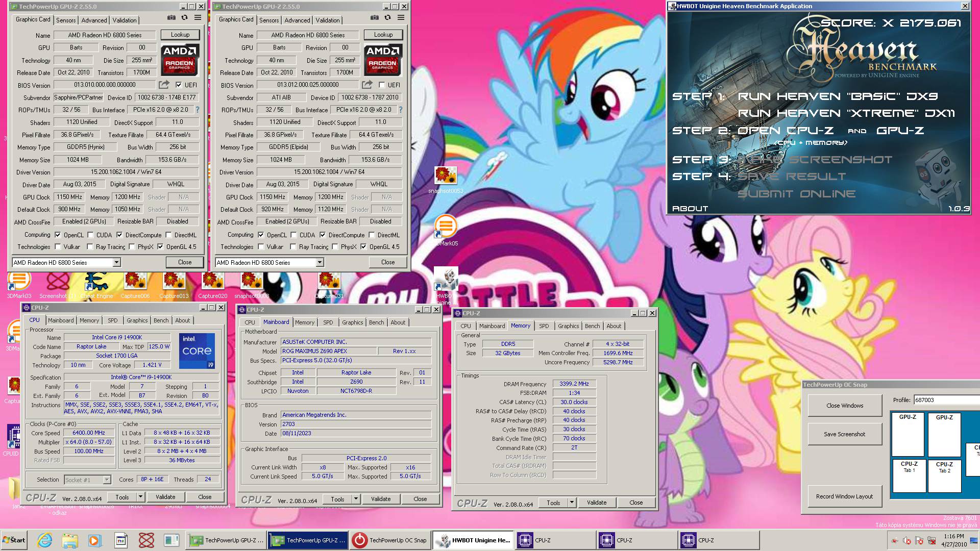This screenshot has width=980, height=551.
Task: Click Save Screenshot in OC Snap
Action: tap(845, 434)
